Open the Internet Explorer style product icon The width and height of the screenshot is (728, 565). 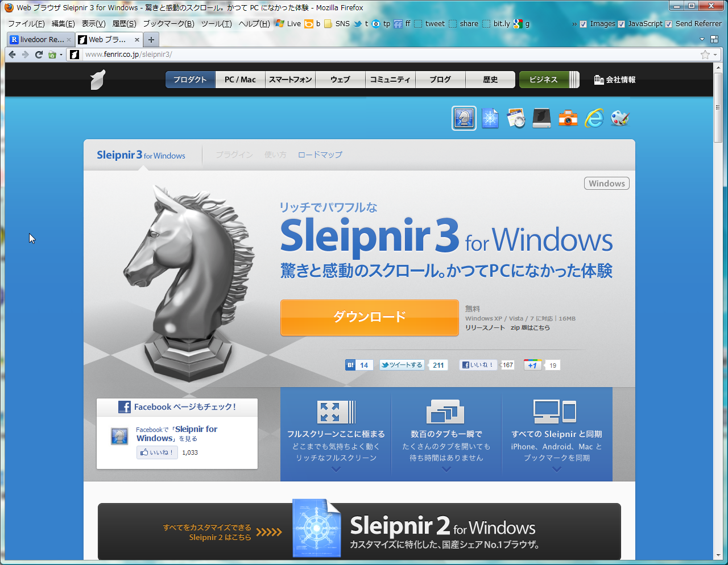(594, 118)
